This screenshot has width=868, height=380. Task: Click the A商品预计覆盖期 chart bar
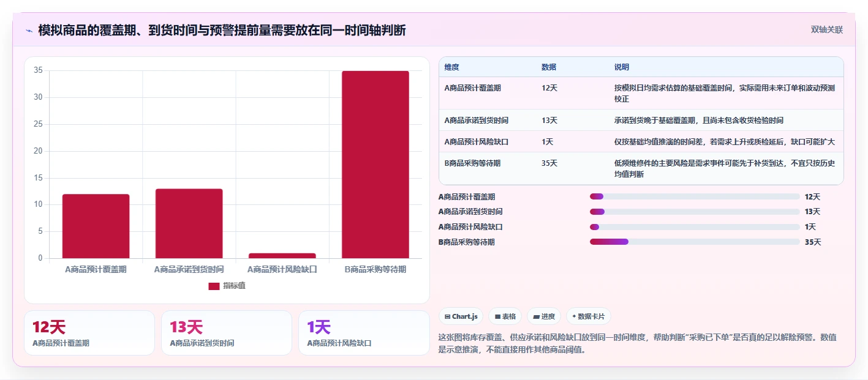click(x=96, y=226)
